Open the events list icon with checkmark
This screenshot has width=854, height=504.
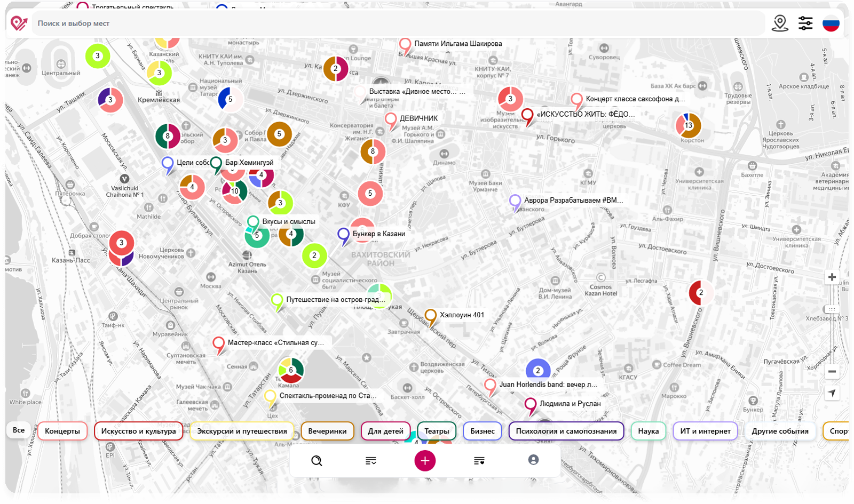(x=371, y=461)
